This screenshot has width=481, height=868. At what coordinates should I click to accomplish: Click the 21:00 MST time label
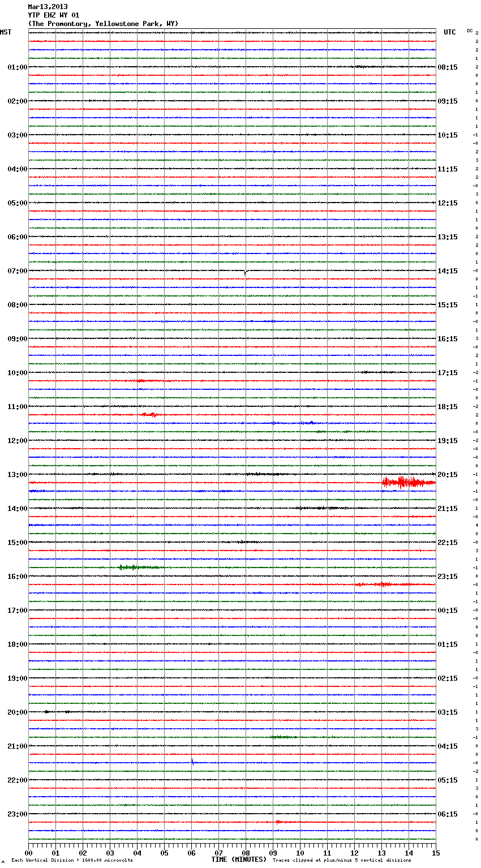click(18, 746)
